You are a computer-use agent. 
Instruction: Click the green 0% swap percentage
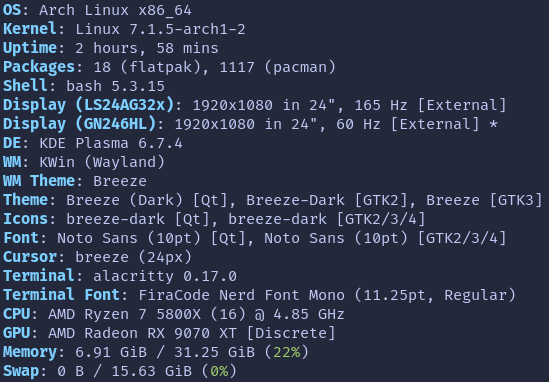pyautogui.click(x=220, y=371)
